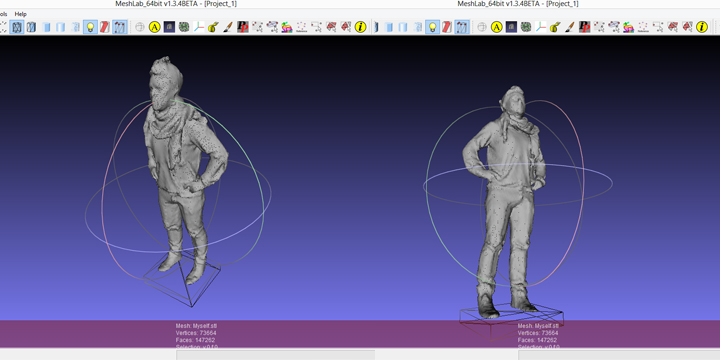
Task: Select the yellow paint bucket tool in right window
Action: pos(555,27)
